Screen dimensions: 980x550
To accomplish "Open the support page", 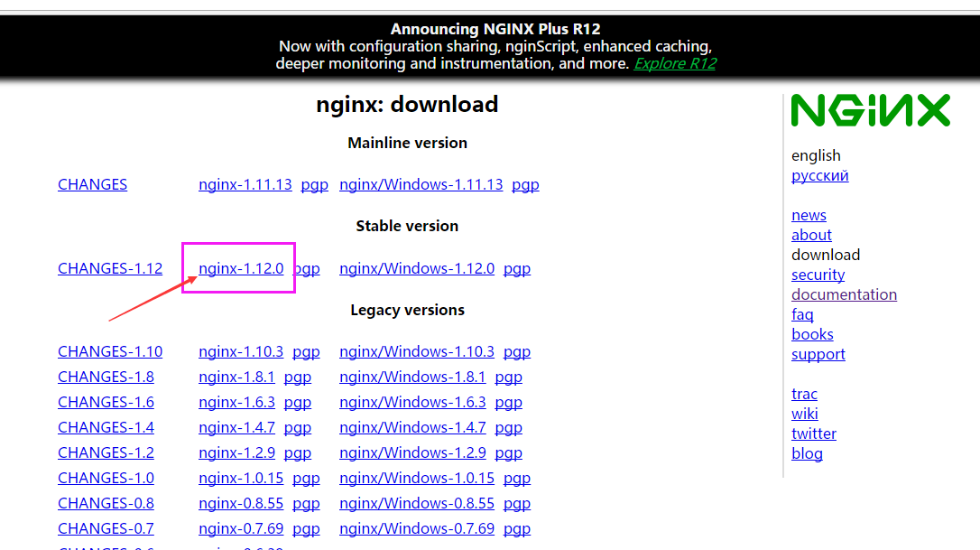I will coord(818,355).
